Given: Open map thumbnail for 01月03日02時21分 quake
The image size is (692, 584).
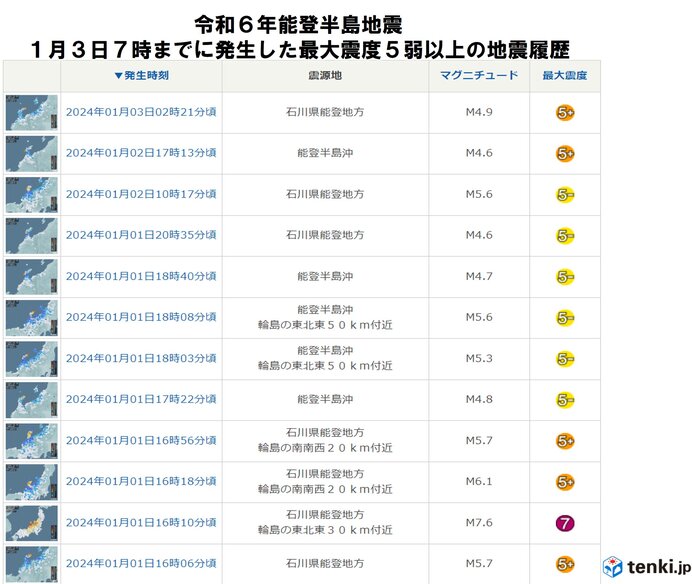Looking at the screenshot, I should [x=31, y=113].
